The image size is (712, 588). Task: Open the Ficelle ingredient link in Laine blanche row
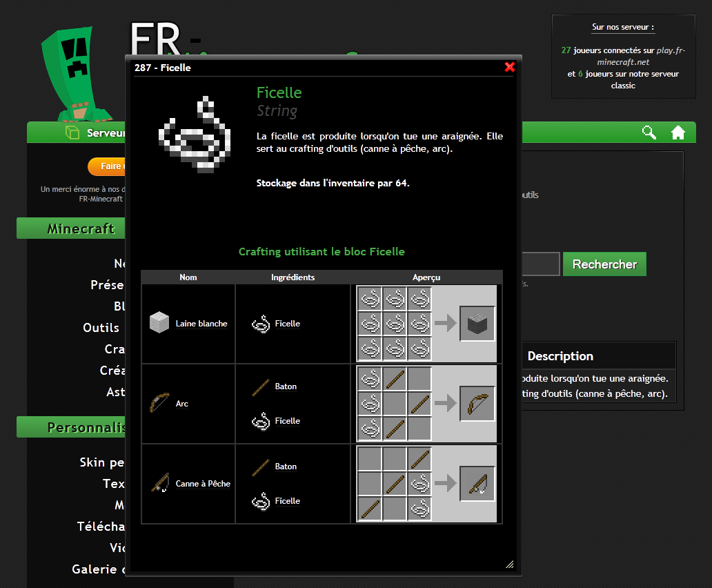coord(288,323)
